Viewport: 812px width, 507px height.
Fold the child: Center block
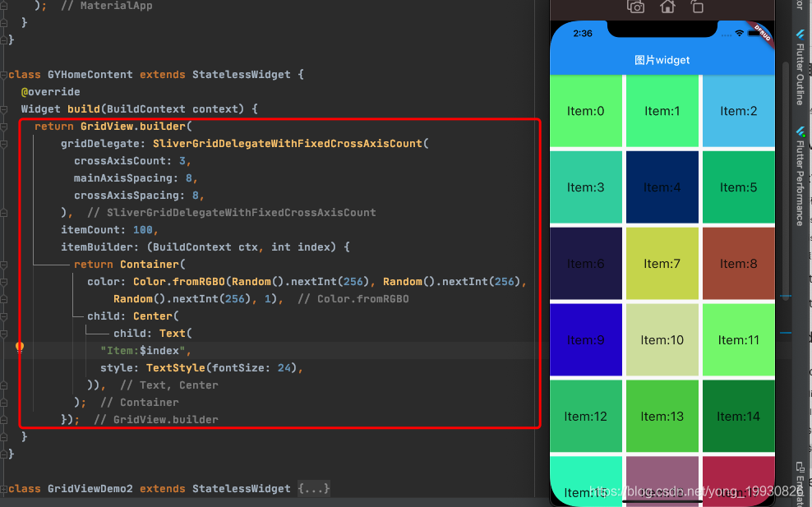click(x=3, y=316)
